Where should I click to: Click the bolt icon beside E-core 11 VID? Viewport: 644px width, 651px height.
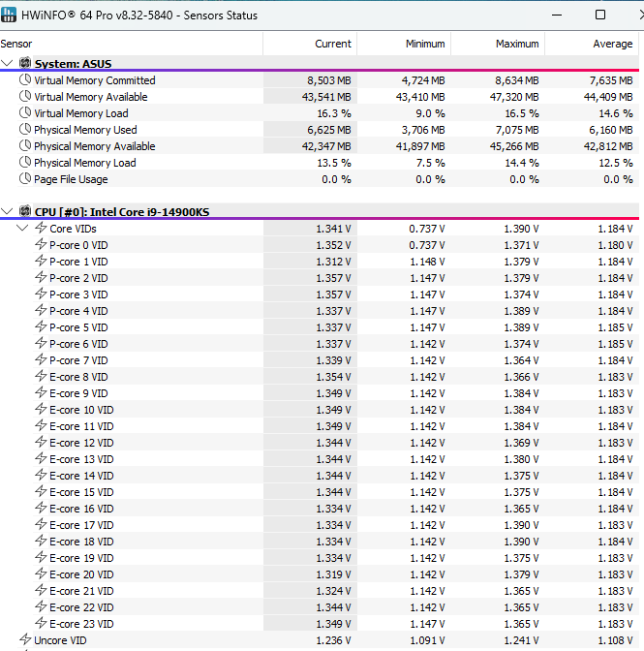tap(41, 425)
